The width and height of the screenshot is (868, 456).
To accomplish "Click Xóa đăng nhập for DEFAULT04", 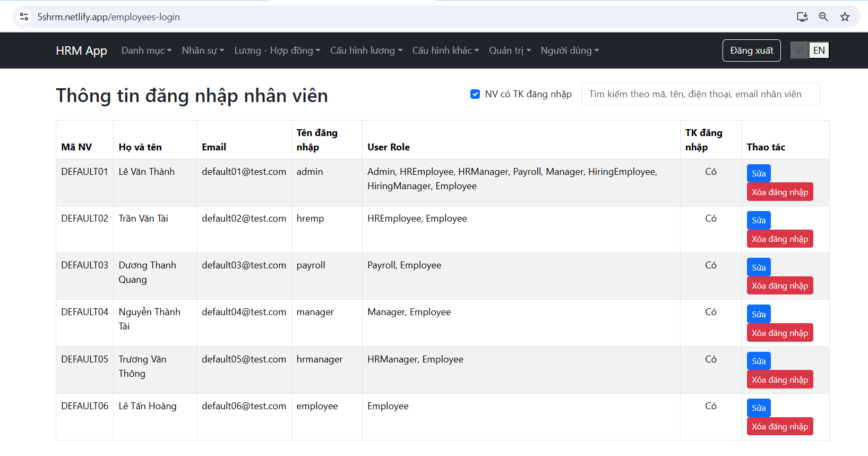I will click(780, 333).
